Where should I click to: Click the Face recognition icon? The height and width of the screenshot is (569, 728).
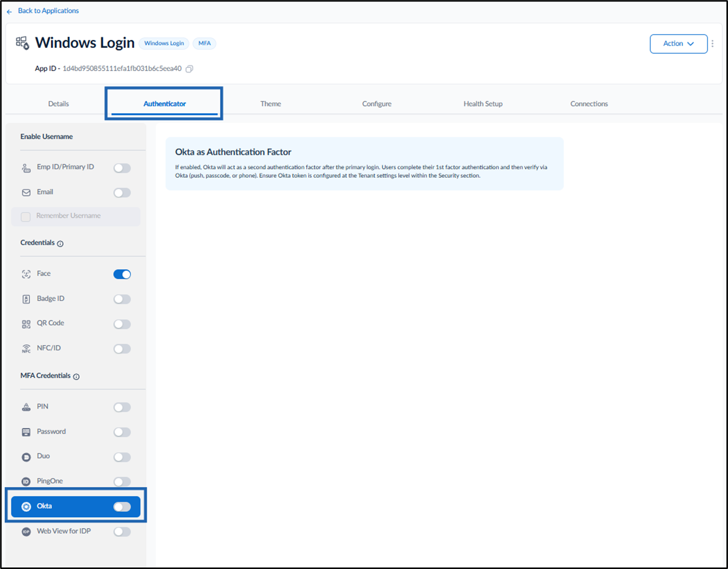26,274
